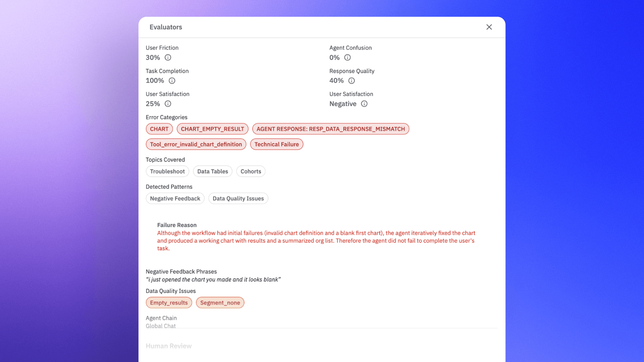Open info tooltip for Agent Confusion metric
Viewport: 644px width, 362px height.
[x=347, y=57]
